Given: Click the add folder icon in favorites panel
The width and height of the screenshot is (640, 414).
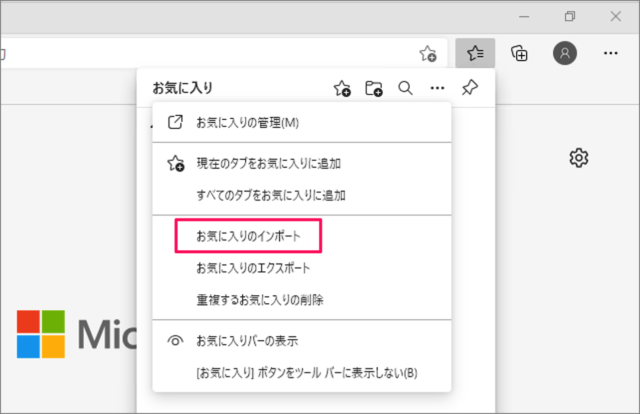Looking at the screenshot, I should 373,88.
